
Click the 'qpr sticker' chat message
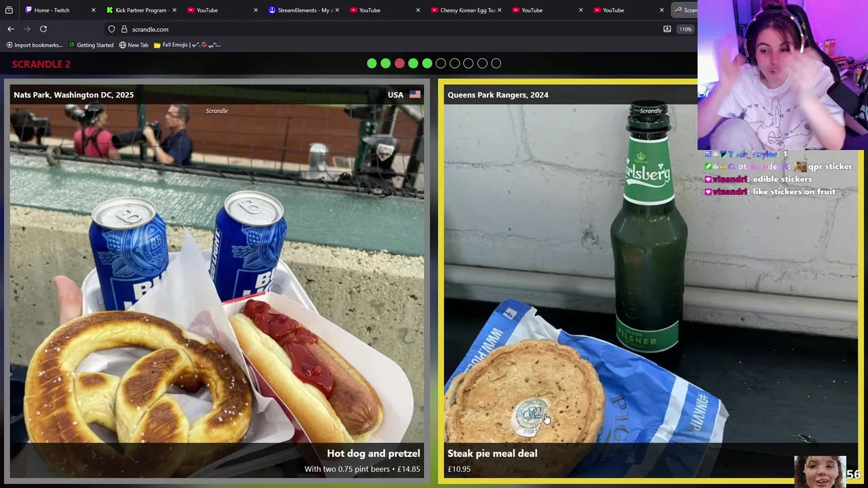(830, 167)
